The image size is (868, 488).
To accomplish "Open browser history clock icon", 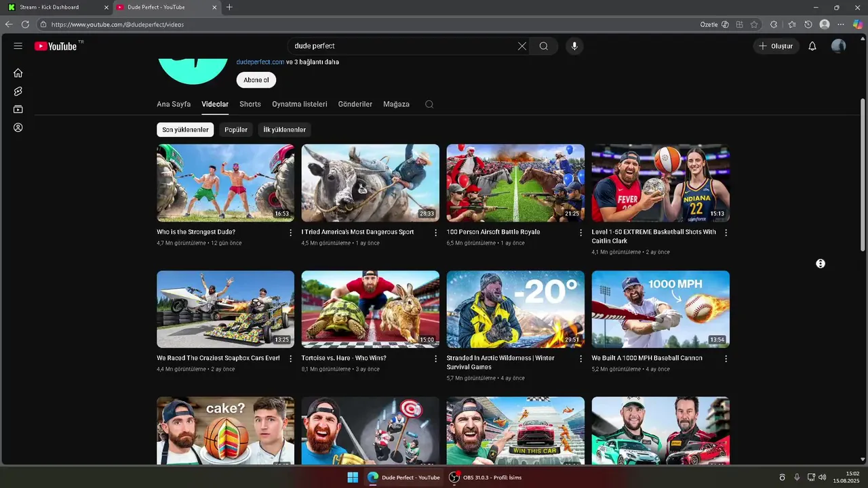I will click(x=808, y=24).
